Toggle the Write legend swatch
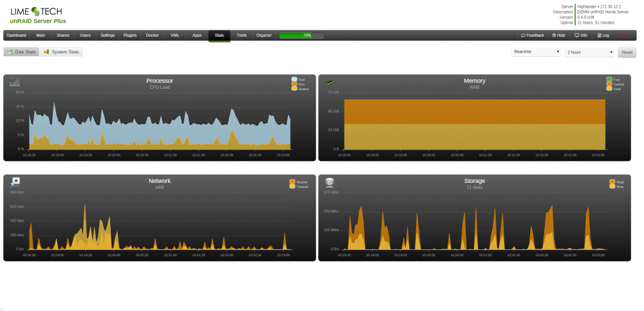The image size is (644, 311). tap(612, 186)
